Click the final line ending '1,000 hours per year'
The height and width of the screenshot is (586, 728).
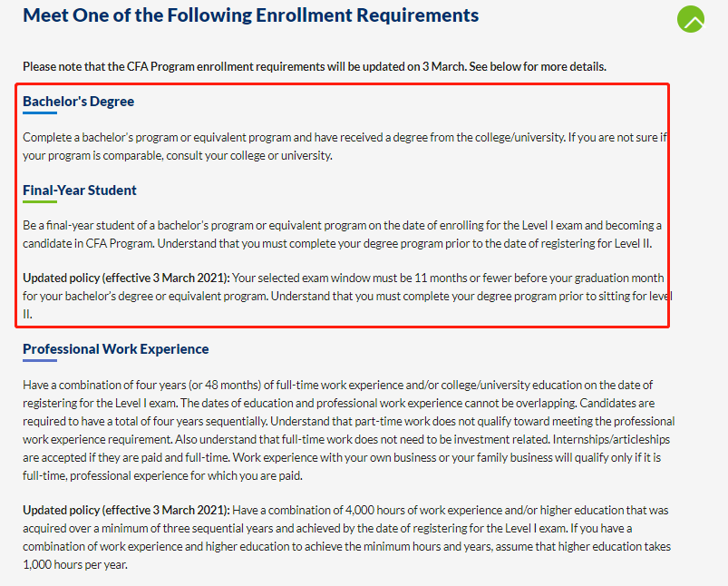75,564
